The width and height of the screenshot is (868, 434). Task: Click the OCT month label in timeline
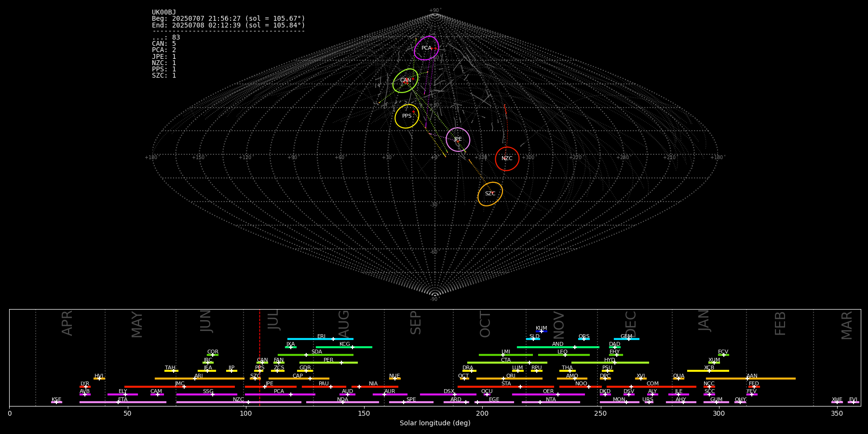(x=485, y=324)
